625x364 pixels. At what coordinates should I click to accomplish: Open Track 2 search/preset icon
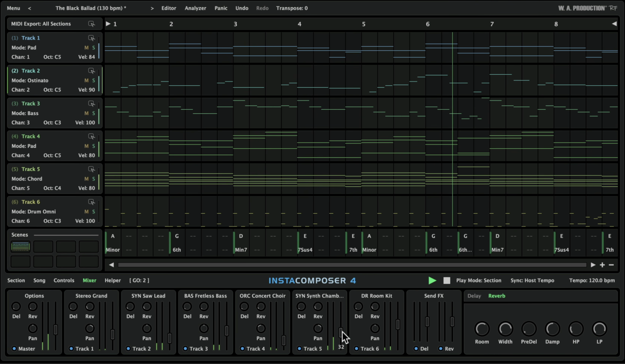click(x=91, y=71)
